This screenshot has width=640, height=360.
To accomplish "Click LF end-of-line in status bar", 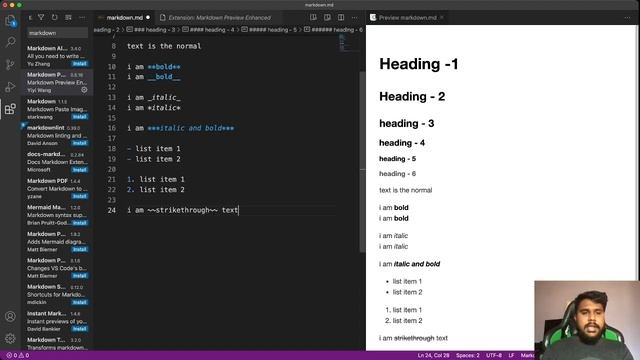I will coord(511,356).
